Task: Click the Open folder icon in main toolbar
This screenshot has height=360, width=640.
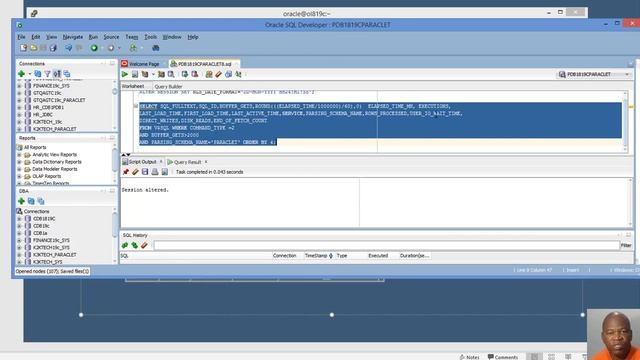Action: [x=33, y=48]
